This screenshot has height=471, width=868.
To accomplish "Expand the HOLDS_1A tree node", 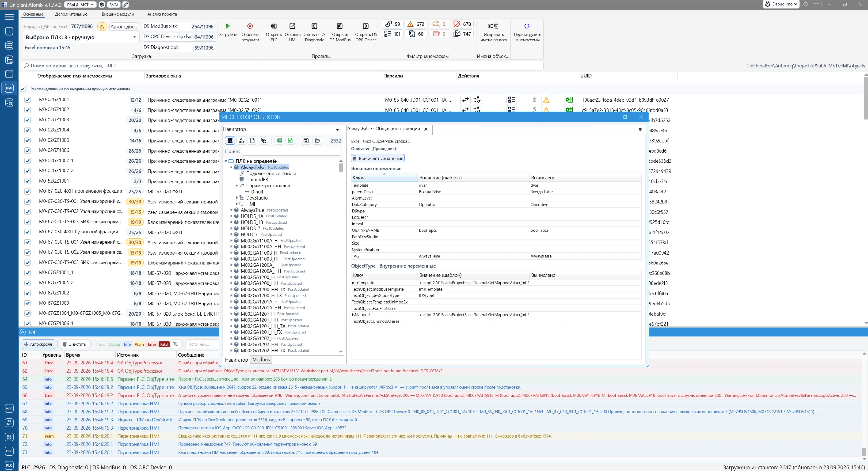I will click(231, 216).
